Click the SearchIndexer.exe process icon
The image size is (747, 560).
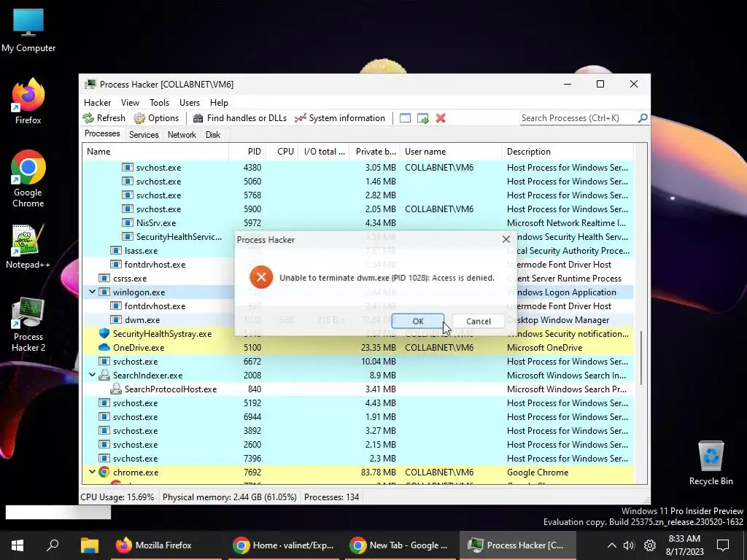click(x=104, y=376)
